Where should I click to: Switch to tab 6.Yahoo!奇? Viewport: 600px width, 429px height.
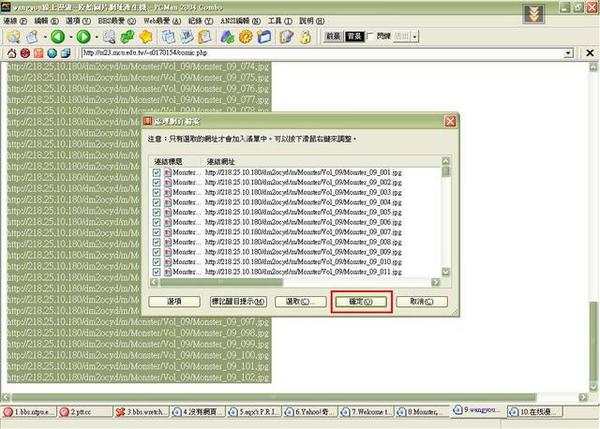point(310,412)
